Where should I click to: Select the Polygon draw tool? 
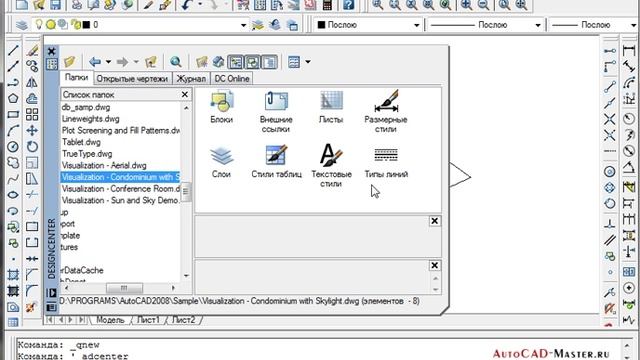(x=13, y=98)
